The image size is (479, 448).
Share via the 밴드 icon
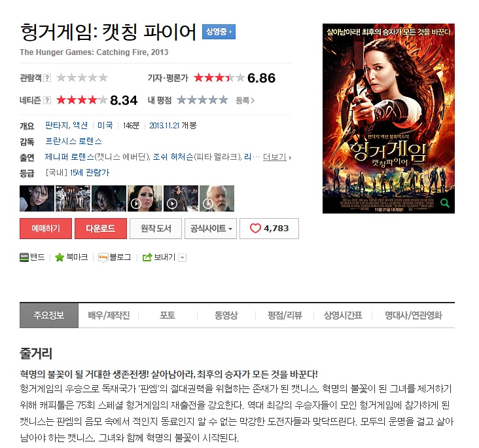pyautogui.click(x=24, y=257)
